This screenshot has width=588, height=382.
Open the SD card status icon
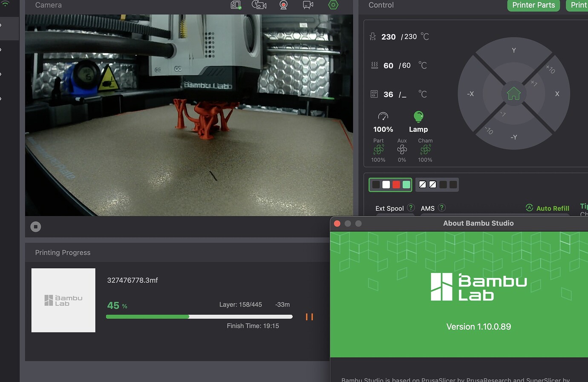click(x=236, y=5)
